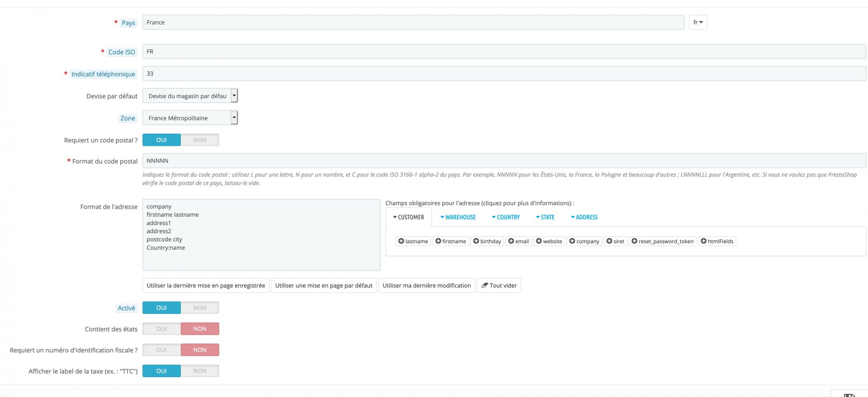Click the Activé label
This screenshot has width=868, height=397.
pos(127,308)
